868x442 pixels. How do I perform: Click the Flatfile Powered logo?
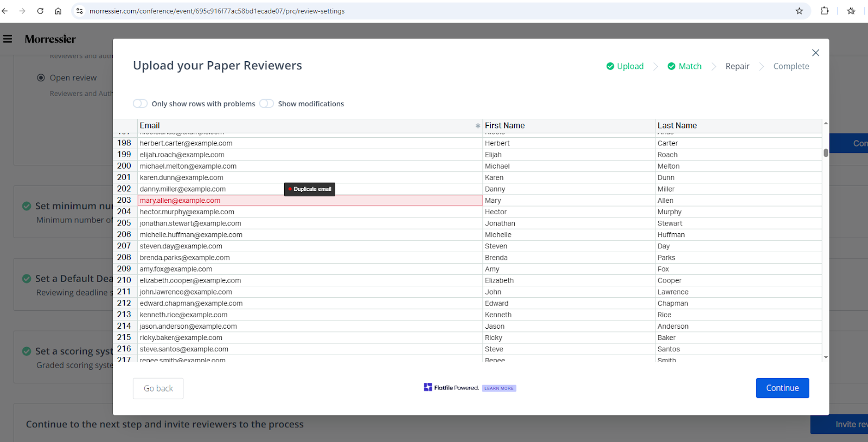click(451, 388)
